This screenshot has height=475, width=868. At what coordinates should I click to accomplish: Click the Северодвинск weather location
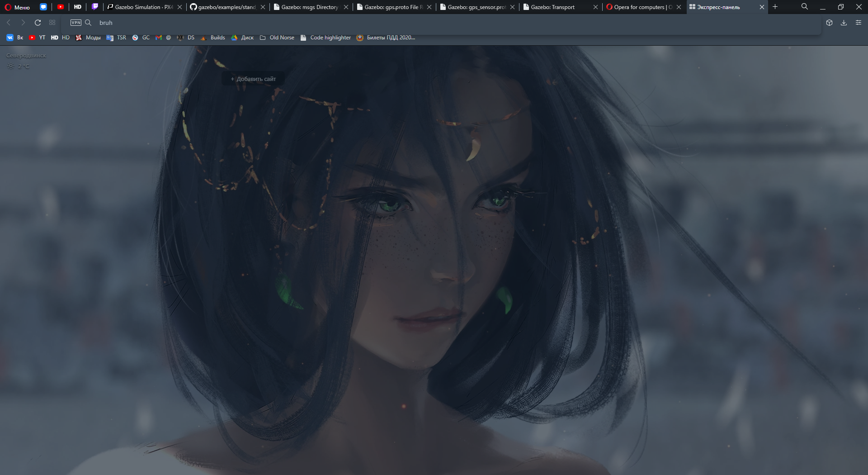click(26, 56)
